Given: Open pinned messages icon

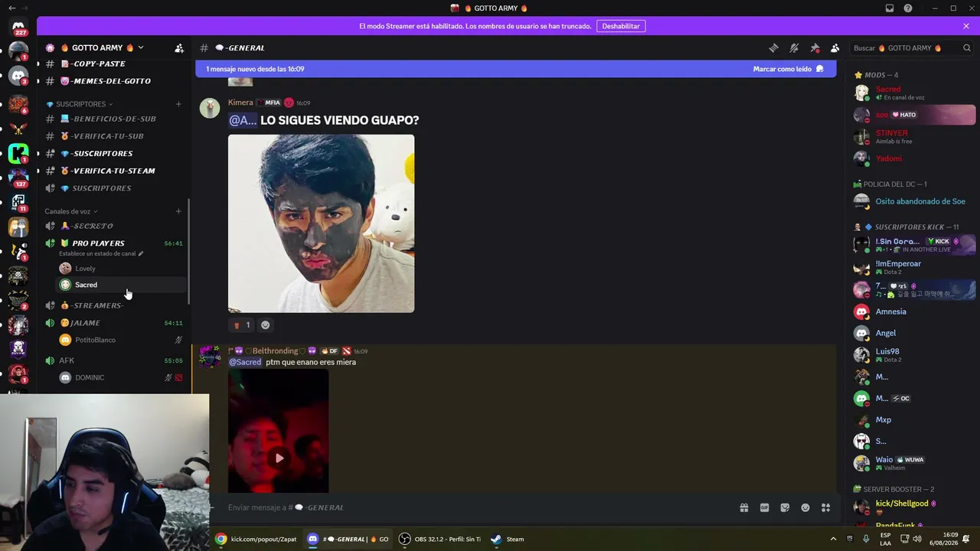Looking at the screenshot, I should [x=815, y=47].
